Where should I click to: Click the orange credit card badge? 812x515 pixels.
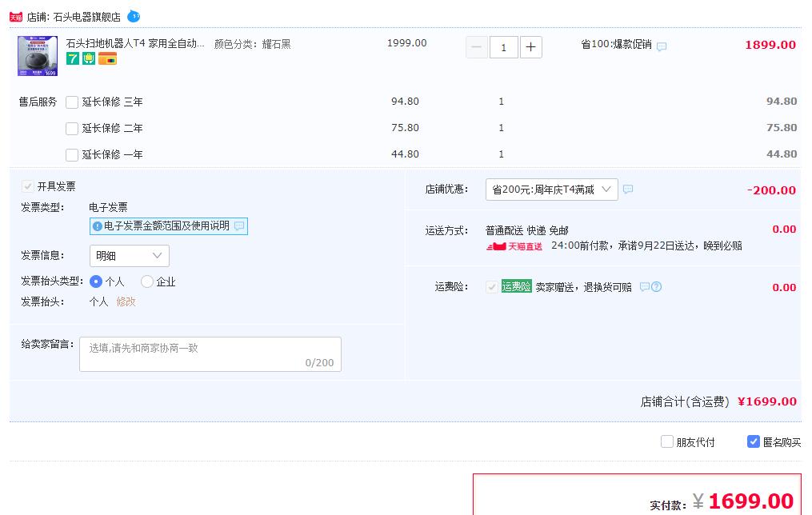pos(107,58)
